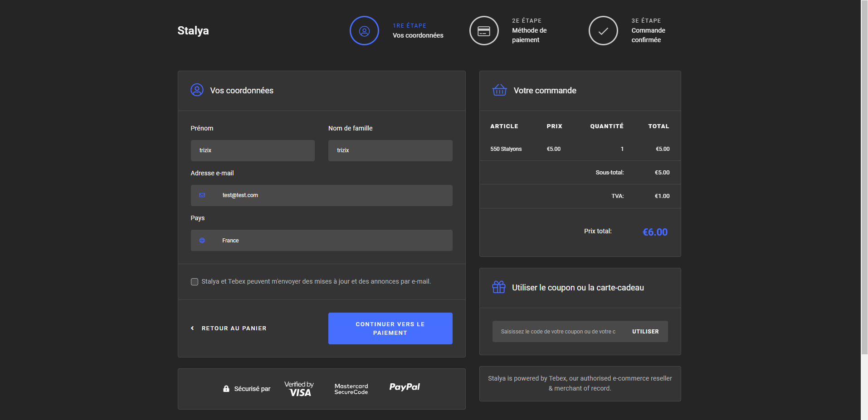868x420 pixels.
Task: Click the Sous-total €5.00 amount
Action: (662, 173)
